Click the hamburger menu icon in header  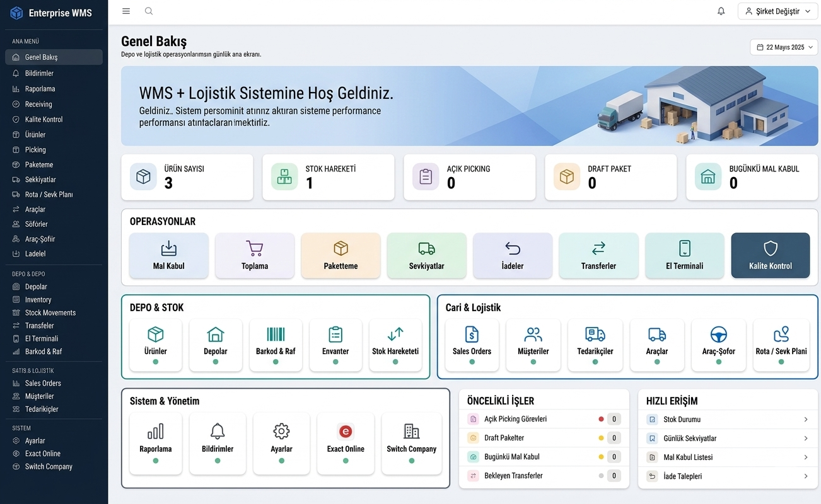tap(126, 11)
